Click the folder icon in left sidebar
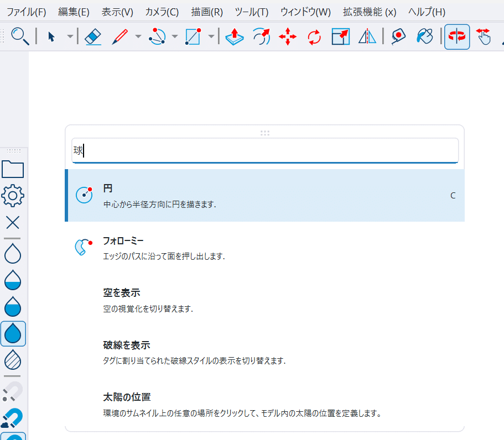The image size is (504, 440). pyautogui.click(x=13, y=169)
